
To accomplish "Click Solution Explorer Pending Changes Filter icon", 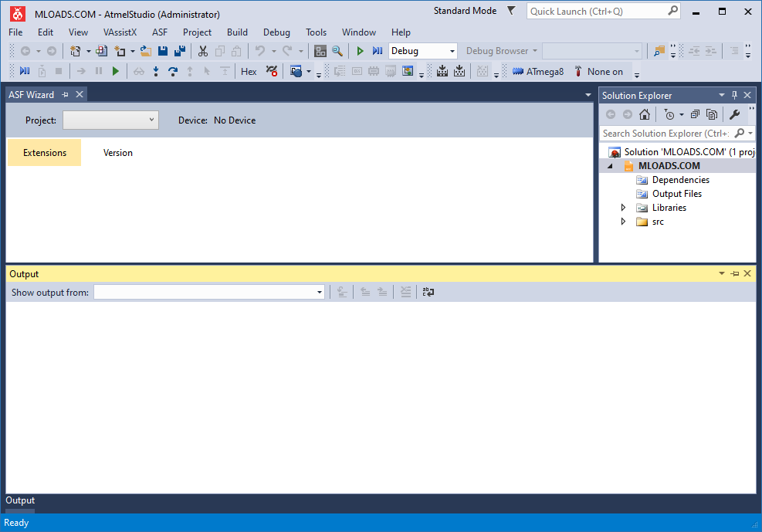I will coord(669,114).
